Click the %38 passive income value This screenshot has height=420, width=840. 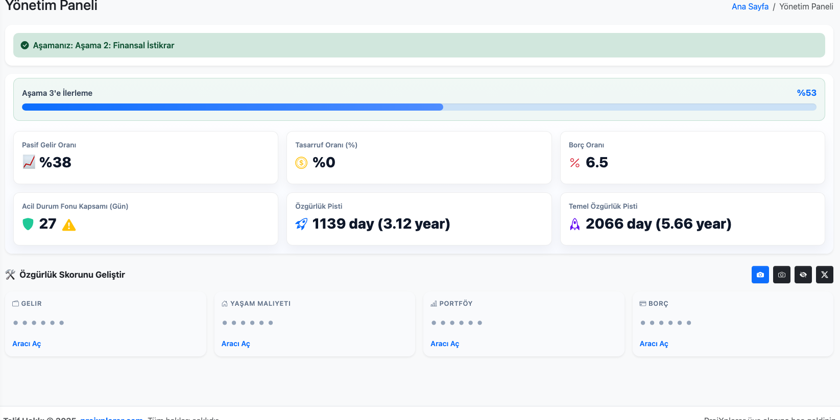[55, 162]
